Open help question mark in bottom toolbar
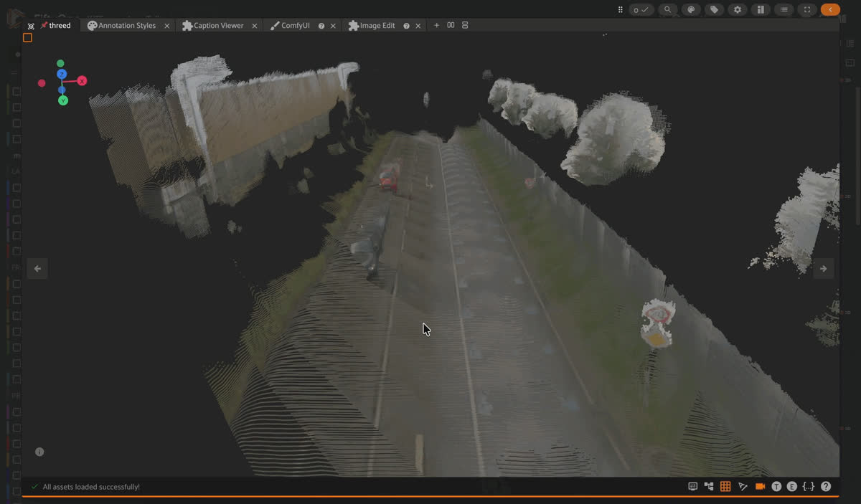This screenshot has width=861, height=504. pos(826,486)
